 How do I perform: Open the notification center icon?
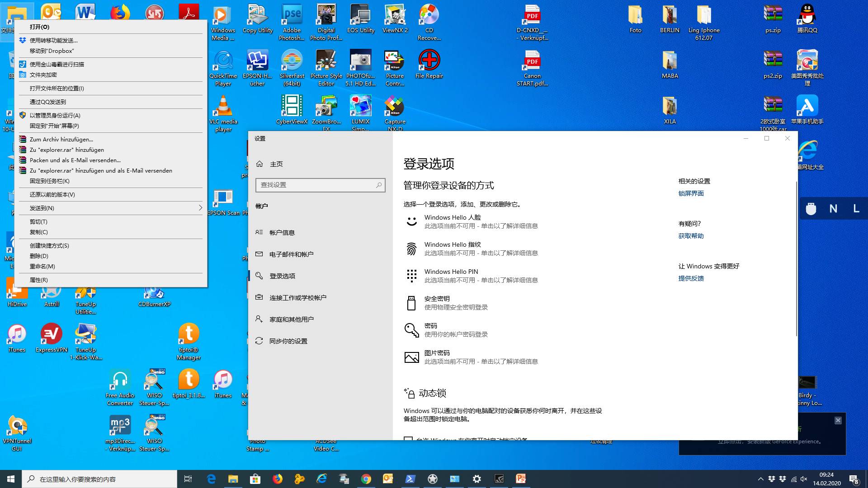pos(854,479)
